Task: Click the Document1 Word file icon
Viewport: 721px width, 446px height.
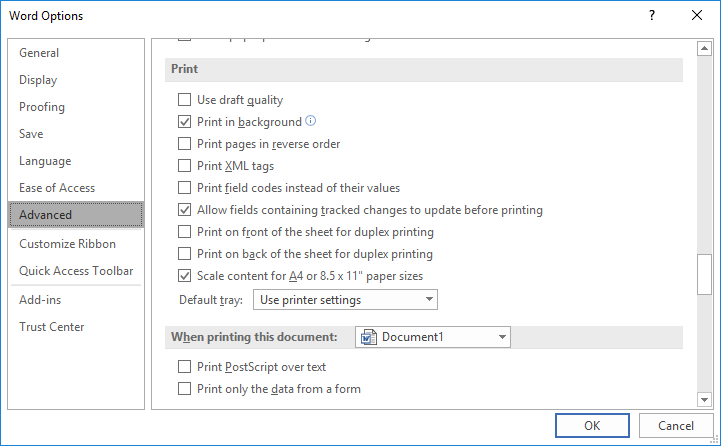Action: (367, 337)
